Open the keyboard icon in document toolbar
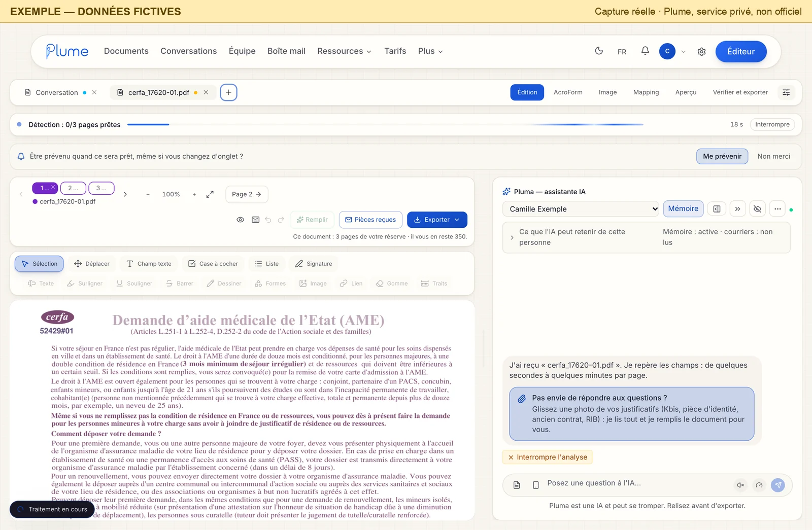The image size is (812, 530). [x=255, y=220]
